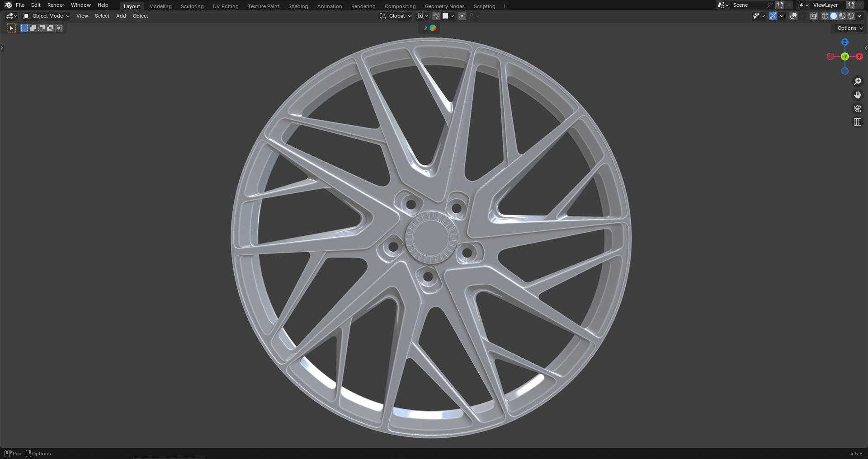Toggle the camera view icon

[x=858, y=108]
